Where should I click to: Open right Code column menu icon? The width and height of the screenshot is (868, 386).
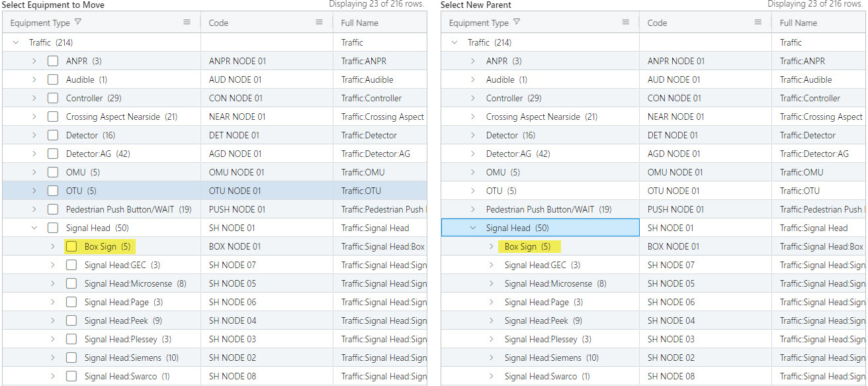point(758,23)
